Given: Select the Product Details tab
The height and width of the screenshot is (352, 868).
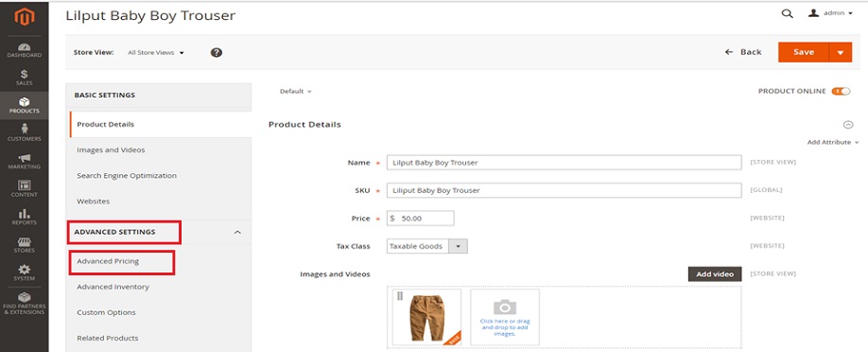Looking at the screenshot, I should [x=161, y=125].
